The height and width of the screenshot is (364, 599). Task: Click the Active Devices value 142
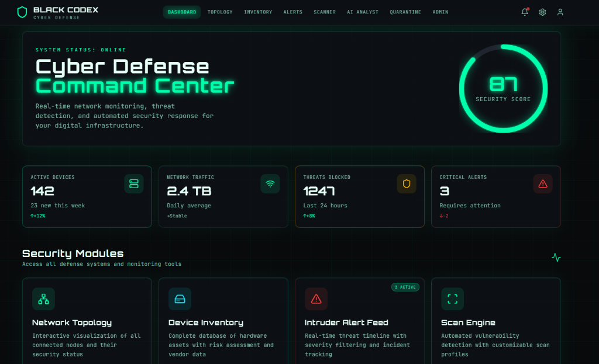42,191
